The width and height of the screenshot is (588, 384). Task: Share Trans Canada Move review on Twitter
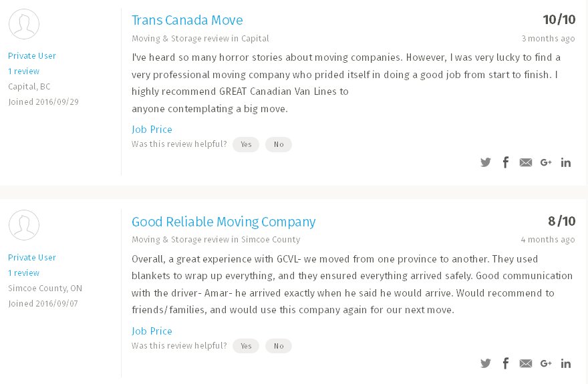click(x=486, y=162)
